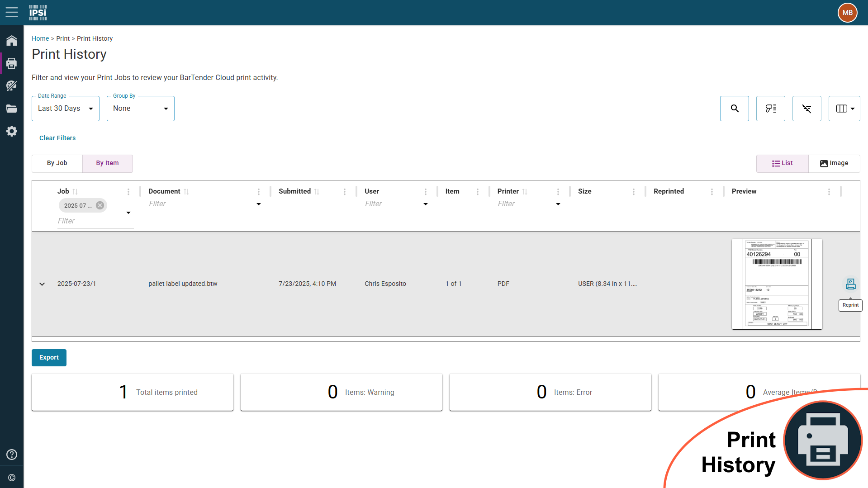The width and height of the screenshot is (868, 488).
Task: Open the MB user avatar menu
Action: (x=847, y=13)
